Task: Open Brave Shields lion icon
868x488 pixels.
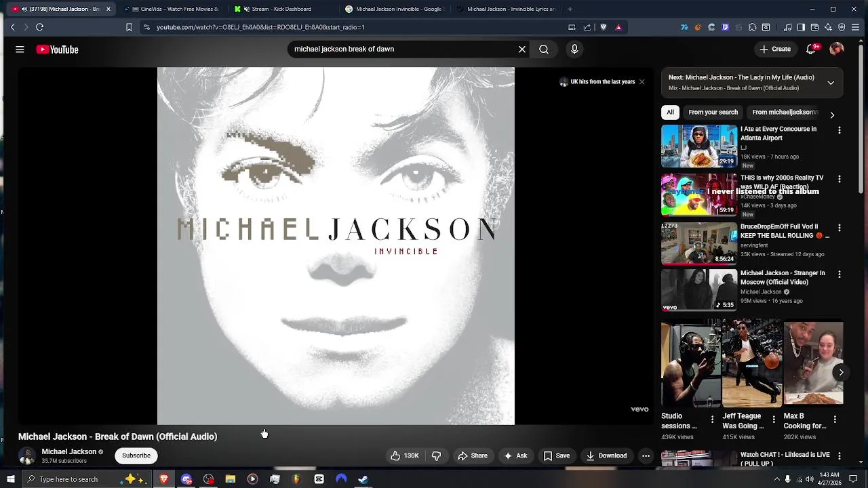Action: click(603, 27)
